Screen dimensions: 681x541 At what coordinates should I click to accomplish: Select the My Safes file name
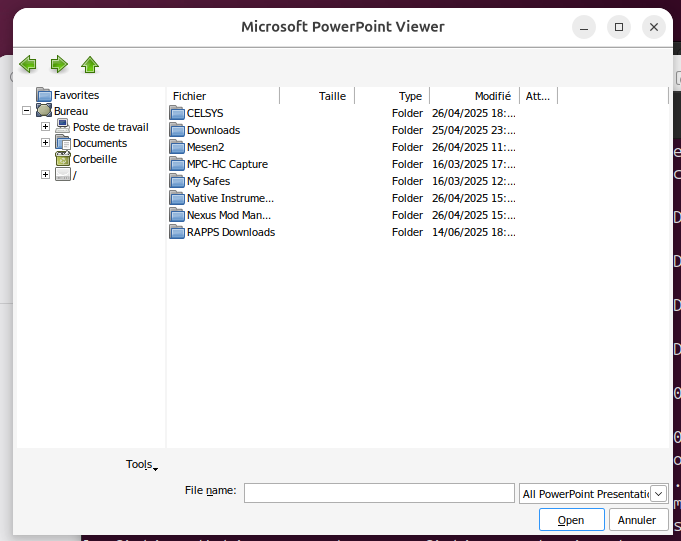(x=208, y=181)
